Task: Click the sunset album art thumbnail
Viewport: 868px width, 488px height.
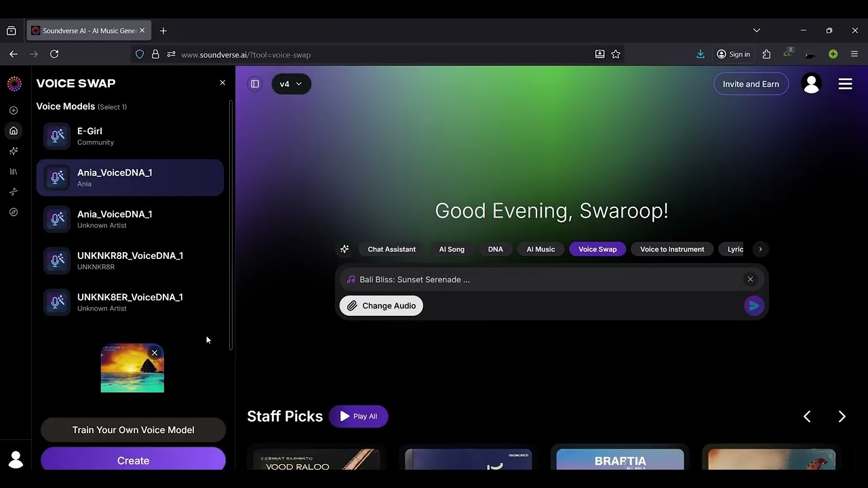Action: (x=132, y=368)
